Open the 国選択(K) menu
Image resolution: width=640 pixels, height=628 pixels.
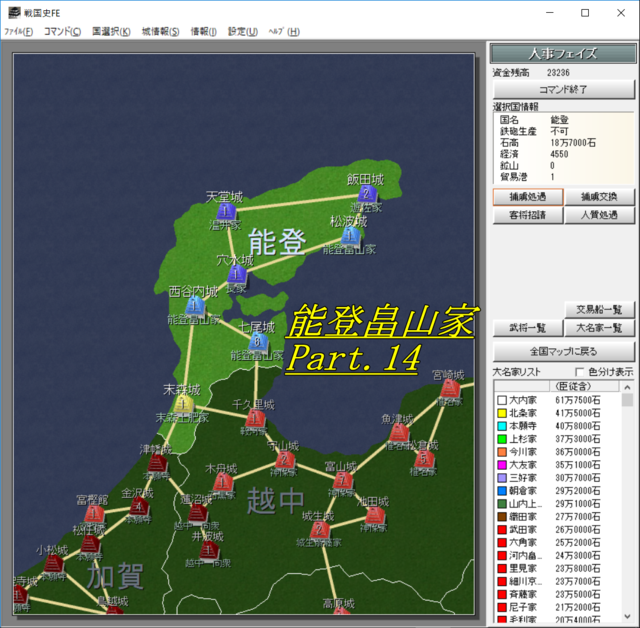(x=111, y=31)
